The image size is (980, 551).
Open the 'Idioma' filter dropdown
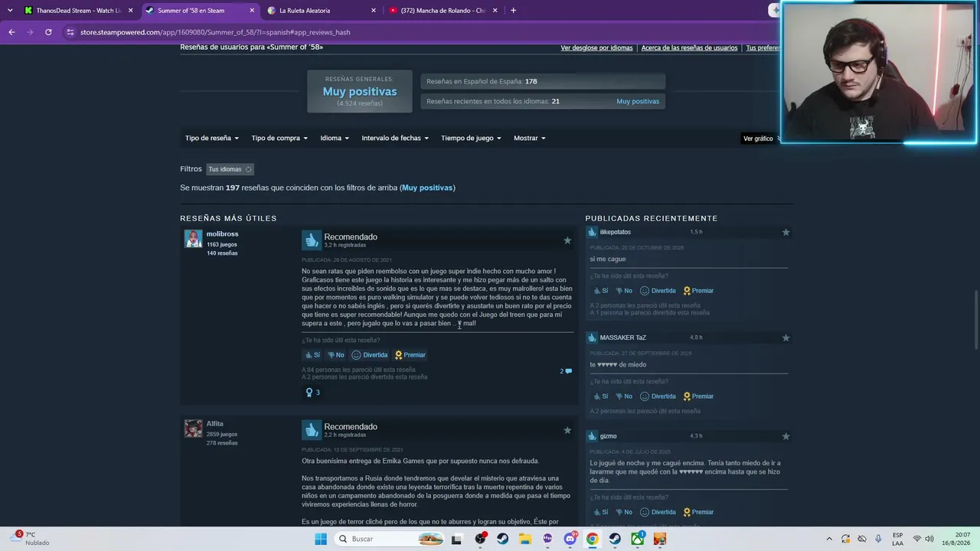pyautogui.click(x=335, y=139)
